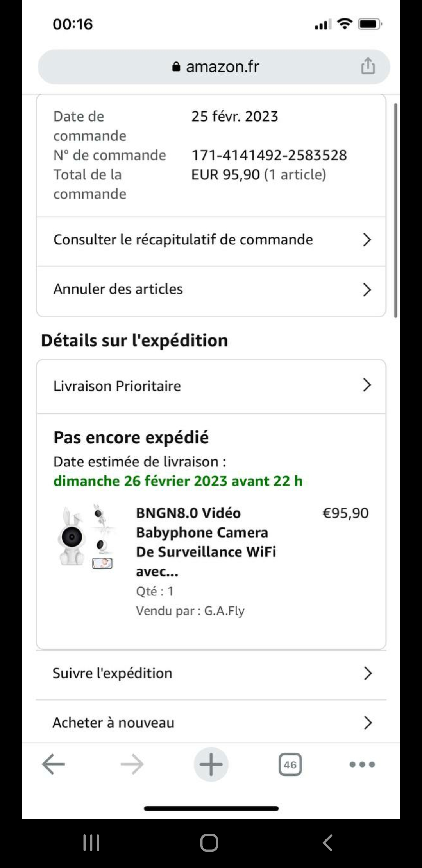Tap the babyphone camera product thumbnail
Image resolution: width=422 pixels, height=868 pixels.
[86, 536]
